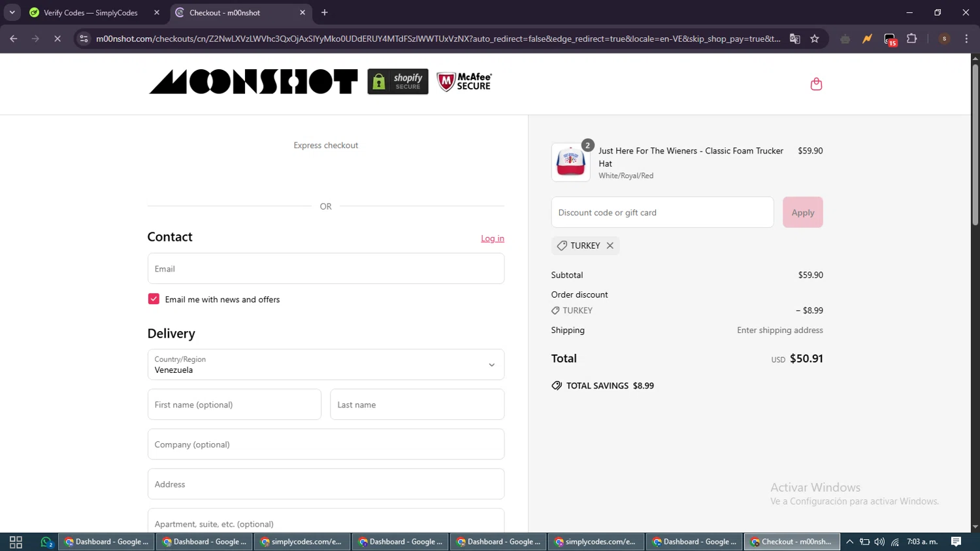Click the browser address bar URL

(438, 39)
